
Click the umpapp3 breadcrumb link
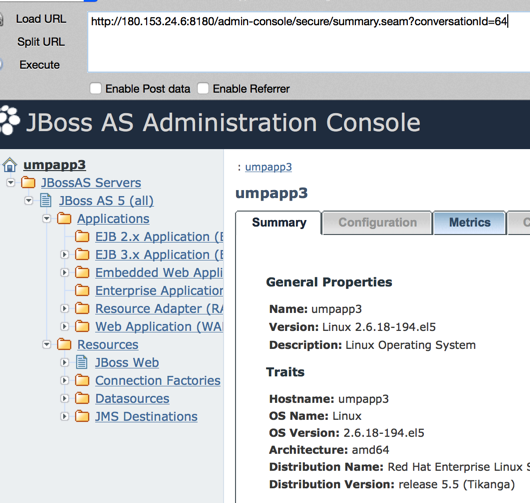pyautogui.click(x=268, y=167)
